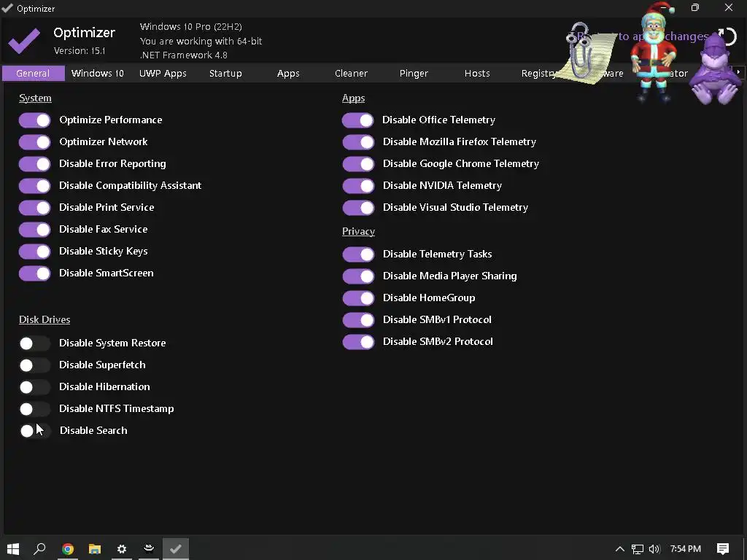Toggle Disable Media Player Sharing switch
Viewport: 747px width, 560px height.
[358, 276]
